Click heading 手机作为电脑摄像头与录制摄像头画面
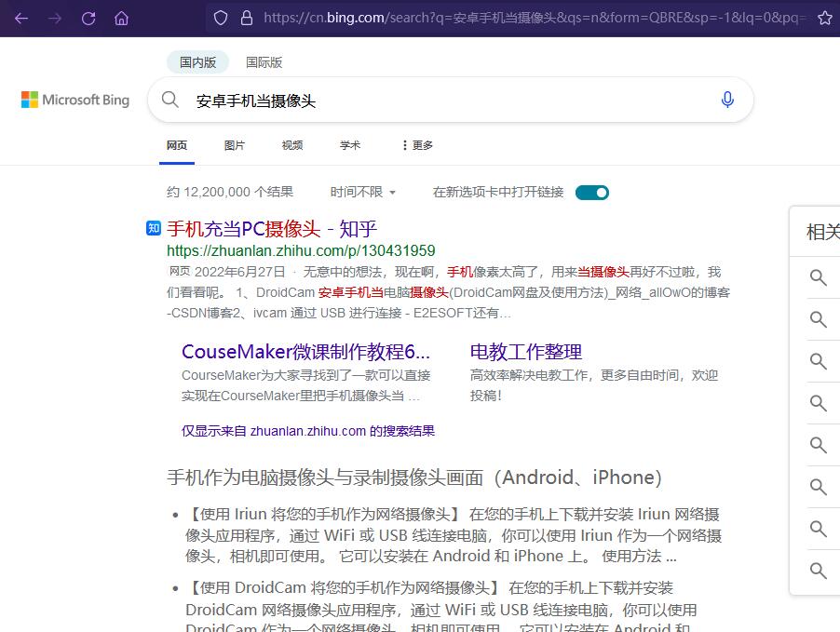 (414, 477)
